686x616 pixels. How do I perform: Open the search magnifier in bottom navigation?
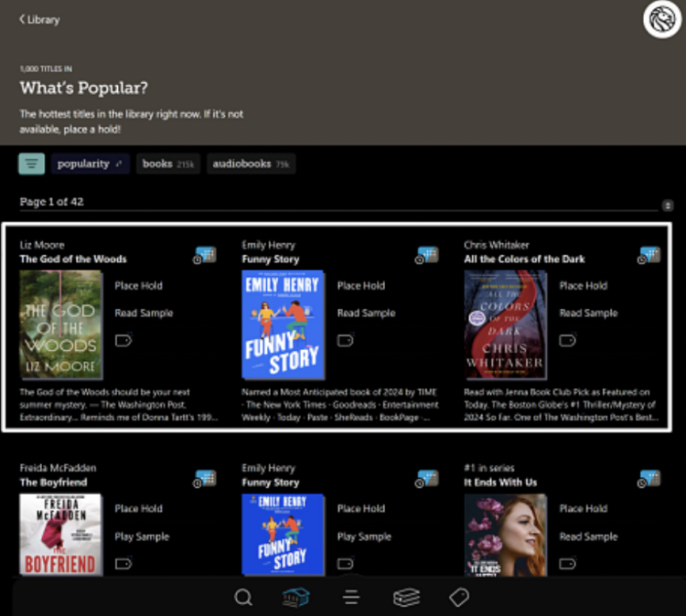pos(243,598)
